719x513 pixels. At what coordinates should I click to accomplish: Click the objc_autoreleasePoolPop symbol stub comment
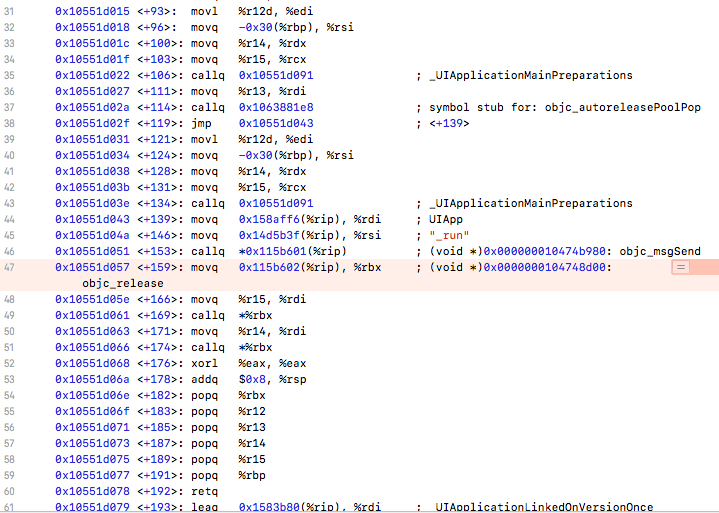[x=565, y=107]
